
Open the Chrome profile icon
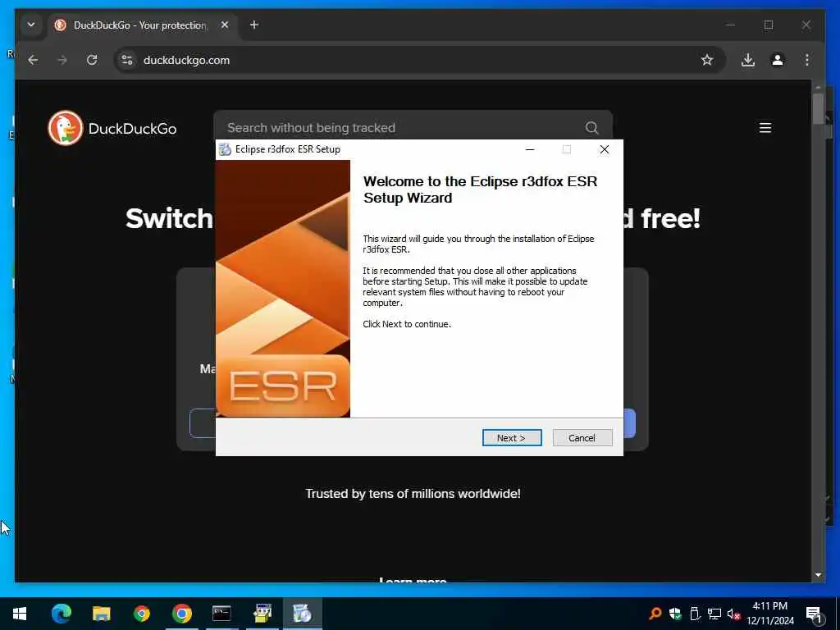tap(778, 60)
